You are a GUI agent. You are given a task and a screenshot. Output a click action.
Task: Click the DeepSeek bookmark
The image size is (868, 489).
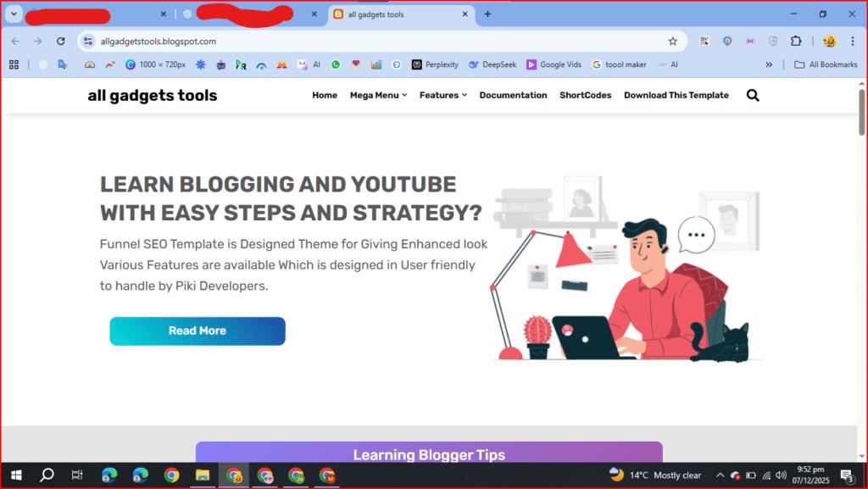point(492,64)
